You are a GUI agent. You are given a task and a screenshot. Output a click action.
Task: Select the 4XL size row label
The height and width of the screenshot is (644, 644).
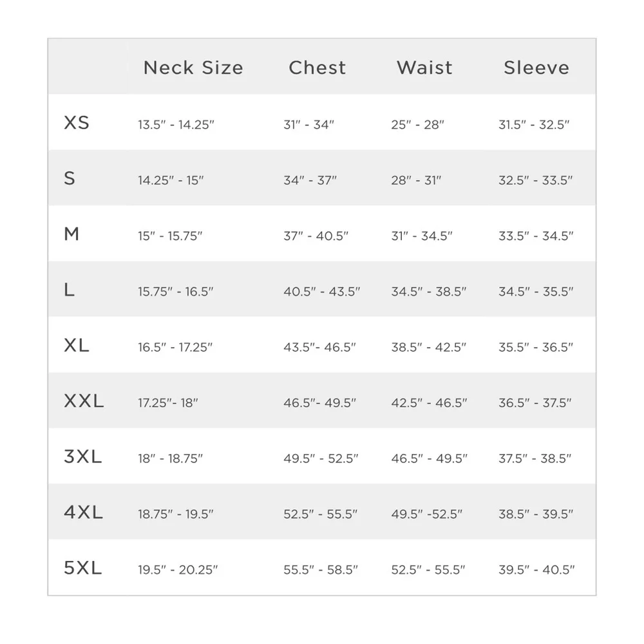coord(84,513)
